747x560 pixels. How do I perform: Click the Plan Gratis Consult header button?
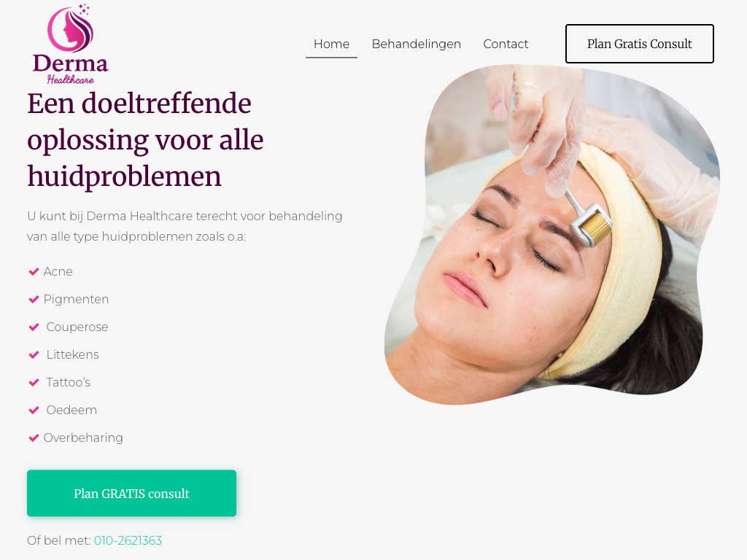pos(639,44)
